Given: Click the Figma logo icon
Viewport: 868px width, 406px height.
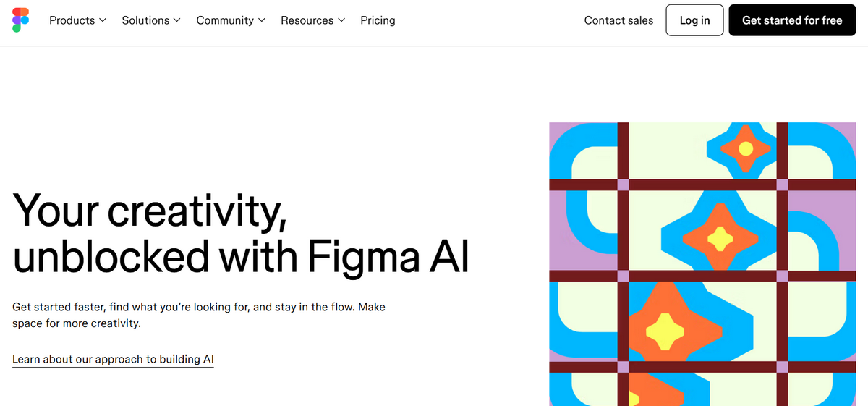Looking at the screenshot, I should point(21,20).
